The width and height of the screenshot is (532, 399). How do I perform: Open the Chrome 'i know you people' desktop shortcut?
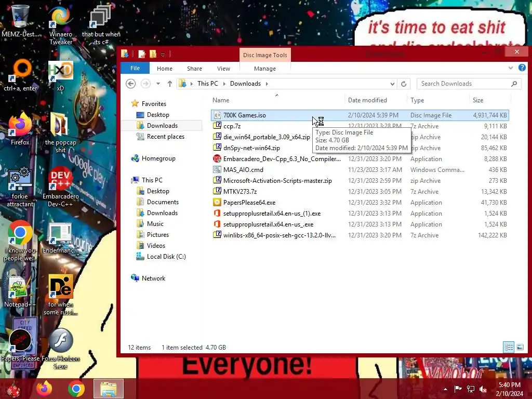20,241
